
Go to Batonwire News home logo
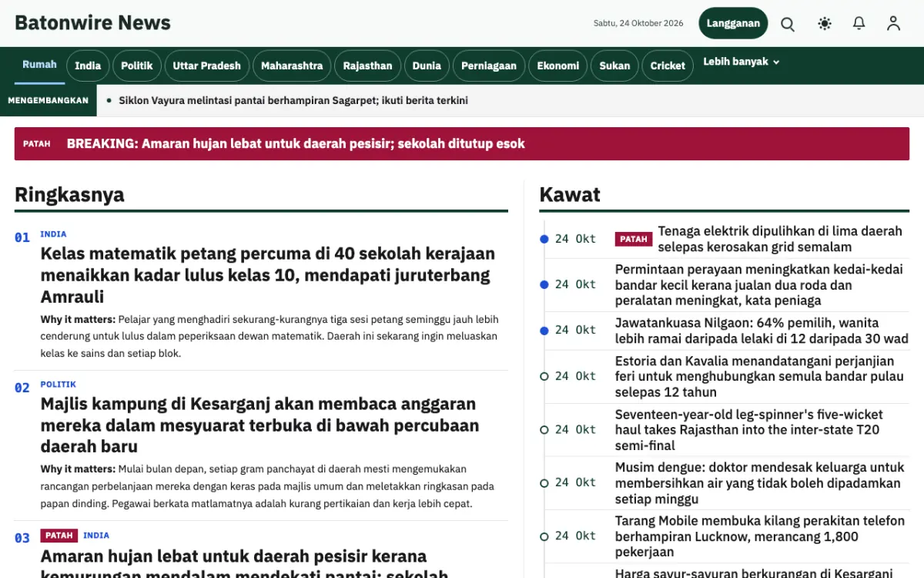(92, 23)
